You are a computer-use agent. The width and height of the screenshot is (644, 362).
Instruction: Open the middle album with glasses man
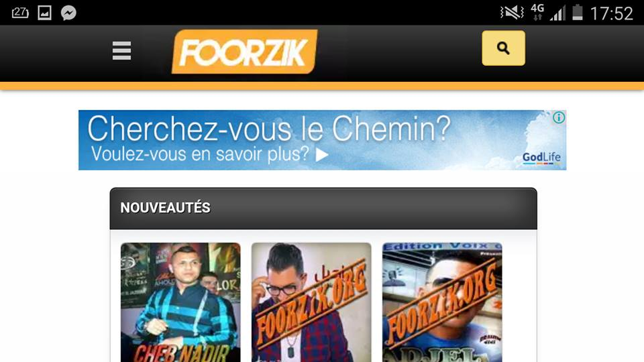311,302
